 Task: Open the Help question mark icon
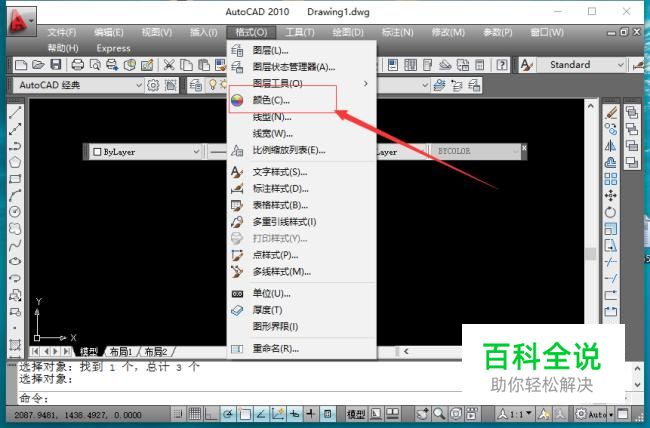point(502,65)
